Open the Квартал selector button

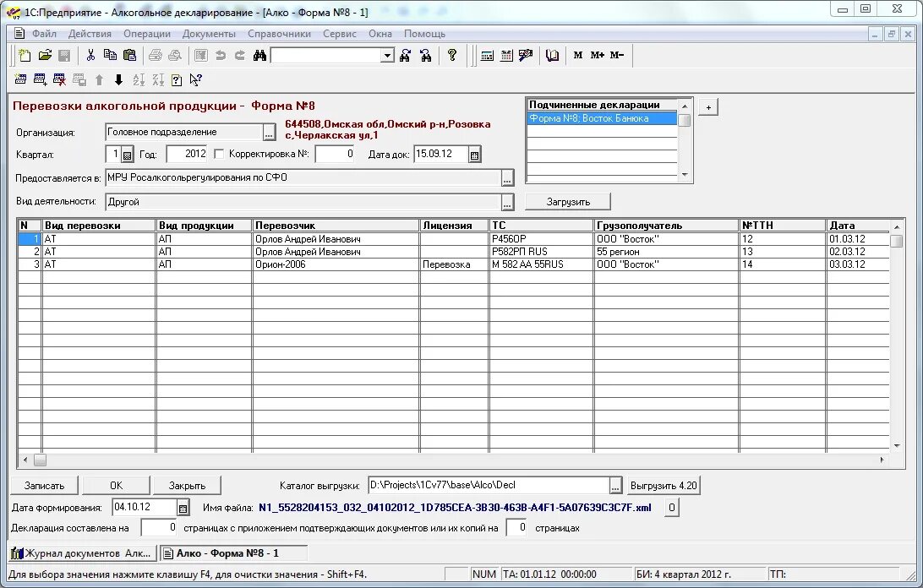click(127, 155)
